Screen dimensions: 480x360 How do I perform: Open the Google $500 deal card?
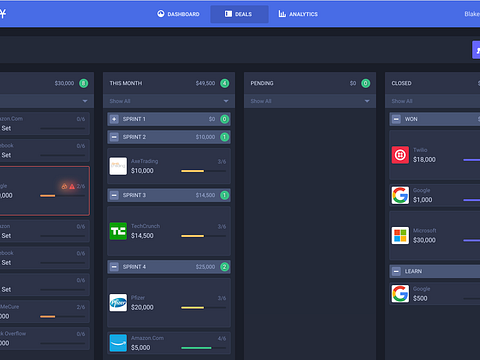click(x=435, y=294)
